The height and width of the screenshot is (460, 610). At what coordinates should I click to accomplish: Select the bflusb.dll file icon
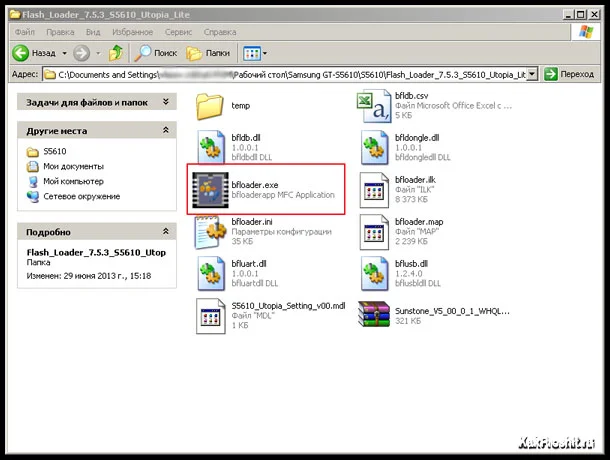(372, 272)
